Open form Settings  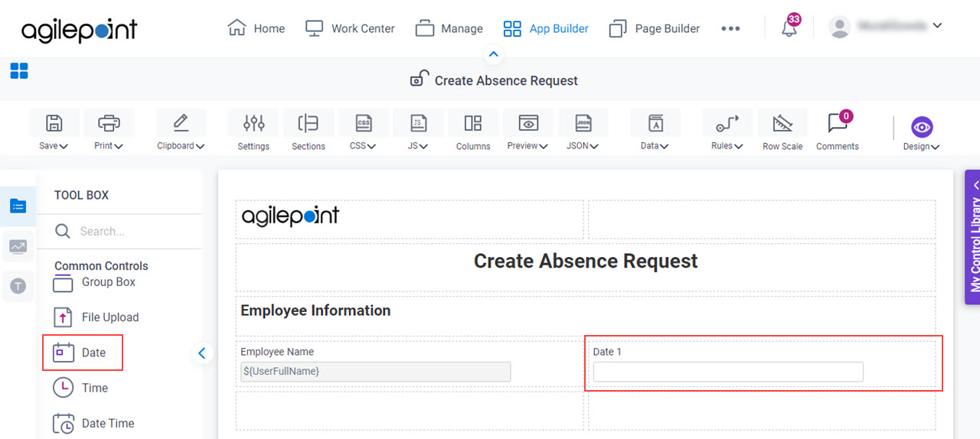[x=253, y=131]
